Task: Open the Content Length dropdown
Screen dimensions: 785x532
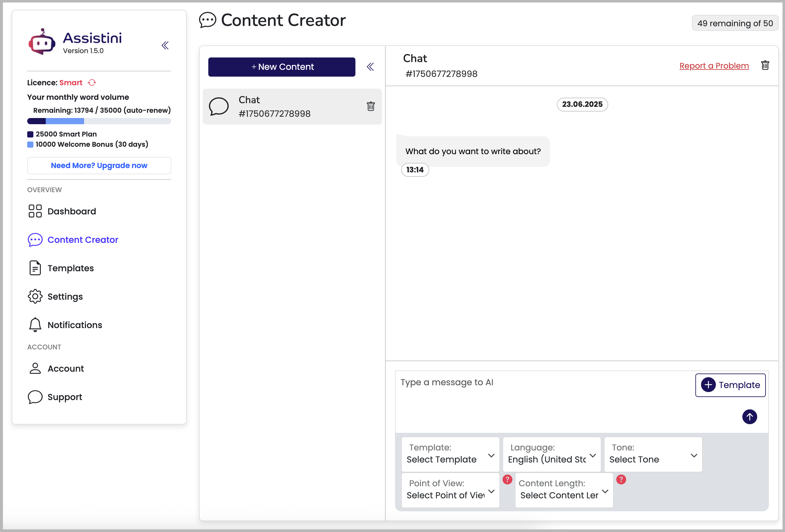Action: coord(563,490)
